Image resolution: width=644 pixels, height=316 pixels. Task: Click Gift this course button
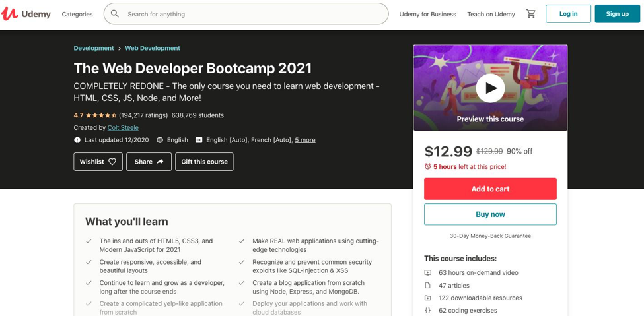click(x=204, y=162)
